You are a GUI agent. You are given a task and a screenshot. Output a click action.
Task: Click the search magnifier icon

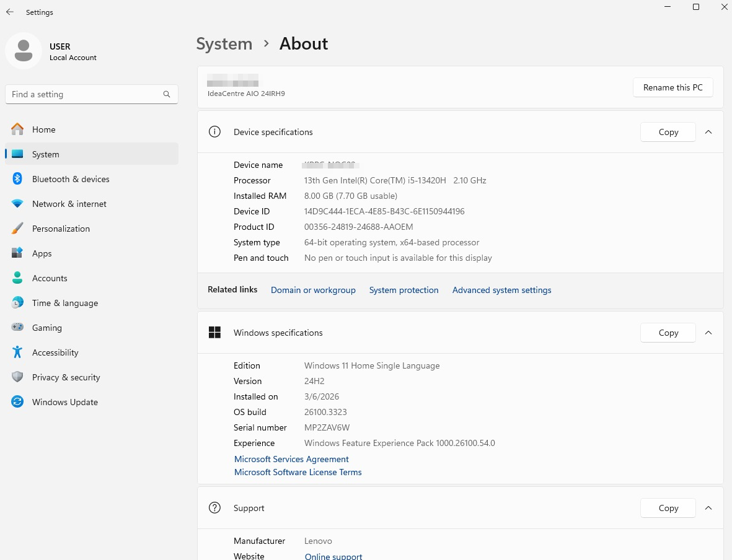pyautogui.click(x=167, y=94)
